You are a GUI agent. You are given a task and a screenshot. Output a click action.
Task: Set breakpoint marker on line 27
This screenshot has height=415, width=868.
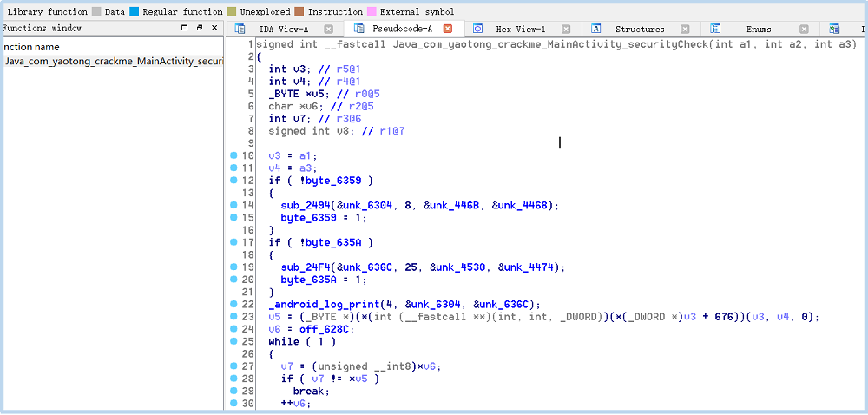233,366
